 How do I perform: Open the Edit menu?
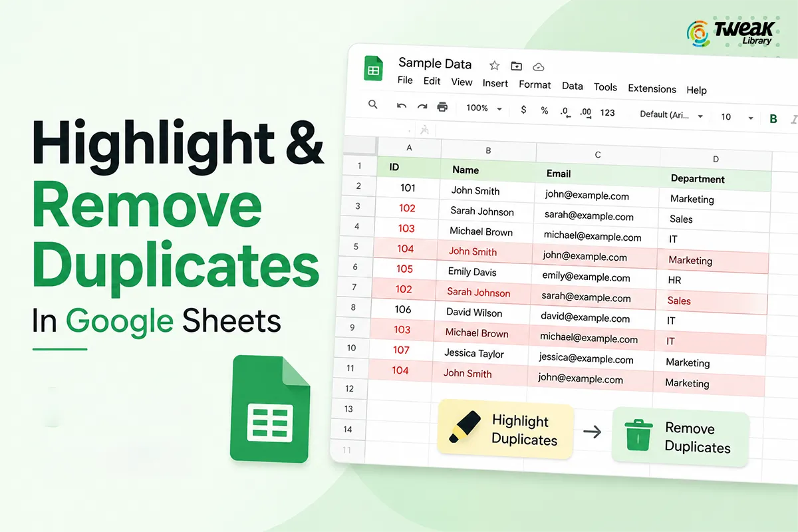click(x=432, y=81)
